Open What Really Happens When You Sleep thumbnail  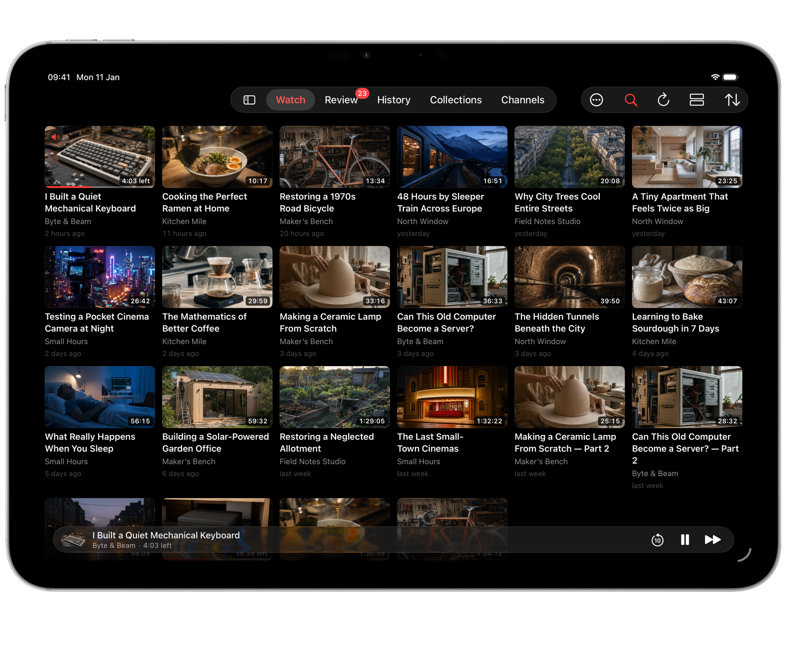pyautogui.click(x=100, y=397)
